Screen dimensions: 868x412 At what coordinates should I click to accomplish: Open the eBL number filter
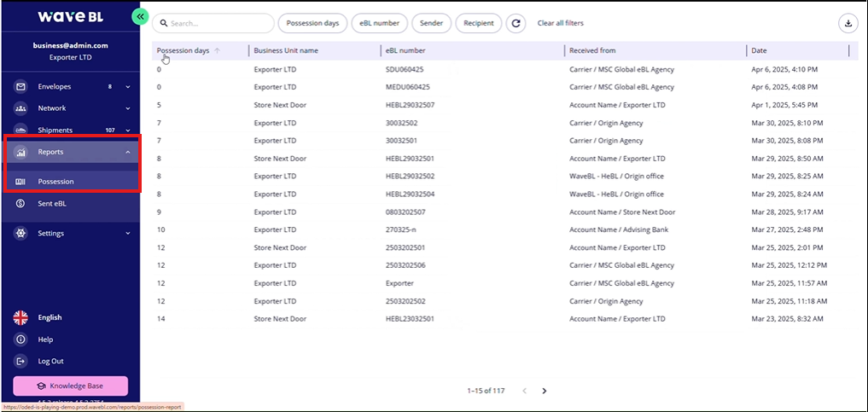coord(379,23)
